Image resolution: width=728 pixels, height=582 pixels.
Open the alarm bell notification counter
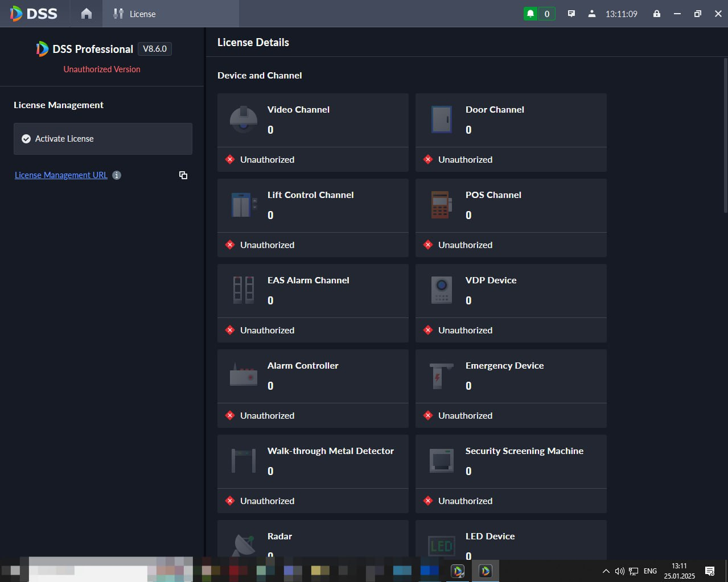point(539,14)
